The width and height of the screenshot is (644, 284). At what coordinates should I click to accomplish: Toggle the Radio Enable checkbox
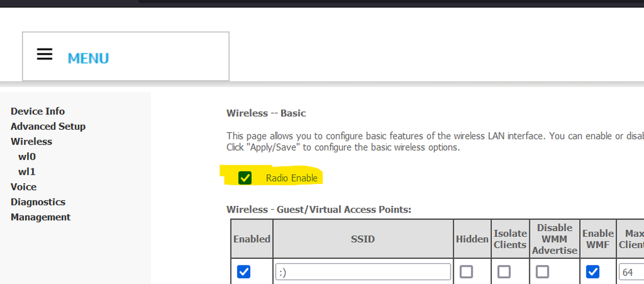(x=245, y=178)
